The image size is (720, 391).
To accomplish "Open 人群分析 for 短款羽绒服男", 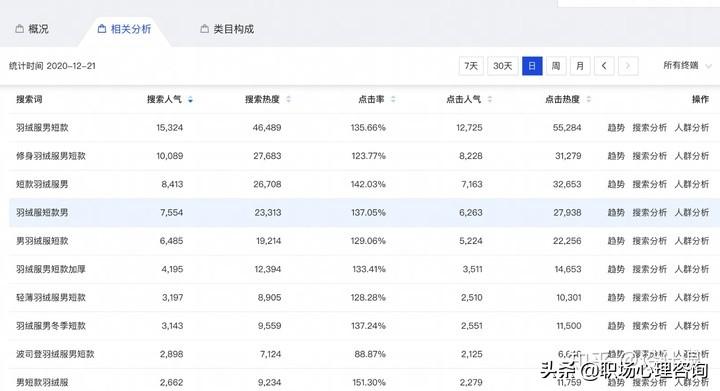I will pos(692,184).
